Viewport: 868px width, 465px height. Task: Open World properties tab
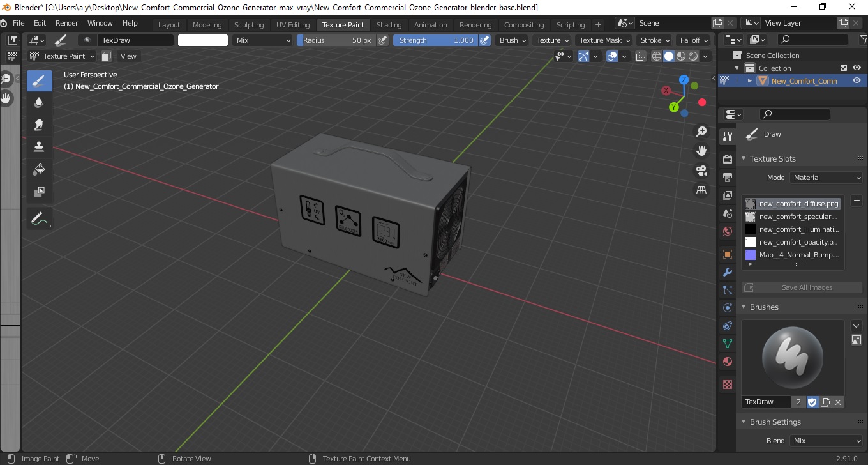pos(727,231)
